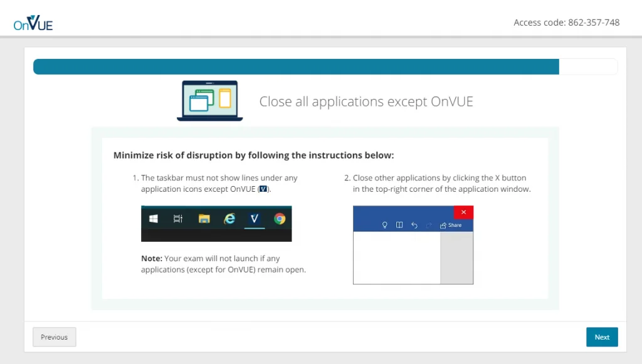The width and height of the screenshot is (642, 364).
Task: Click the File Explorer folder icon in the illustration
Action: 204,219
